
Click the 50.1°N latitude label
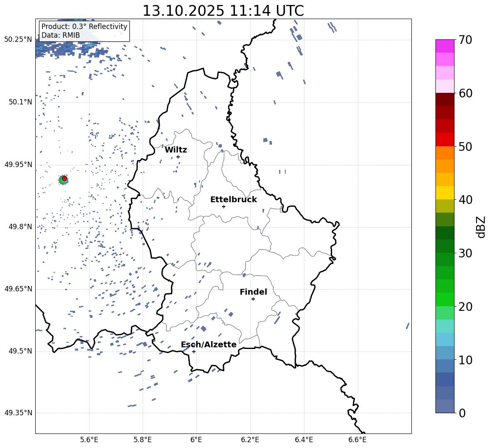20,102
